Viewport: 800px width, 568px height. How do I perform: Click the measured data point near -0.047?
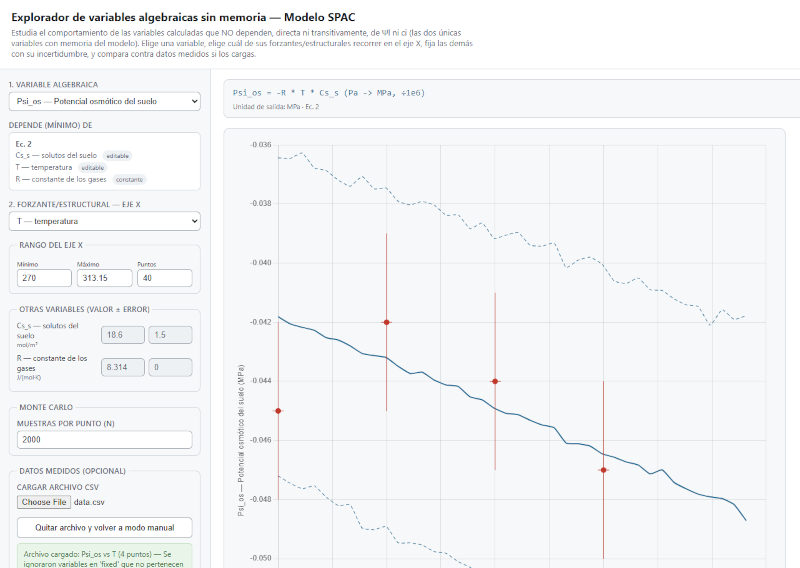pyautogui.click(x=604, y=470)
